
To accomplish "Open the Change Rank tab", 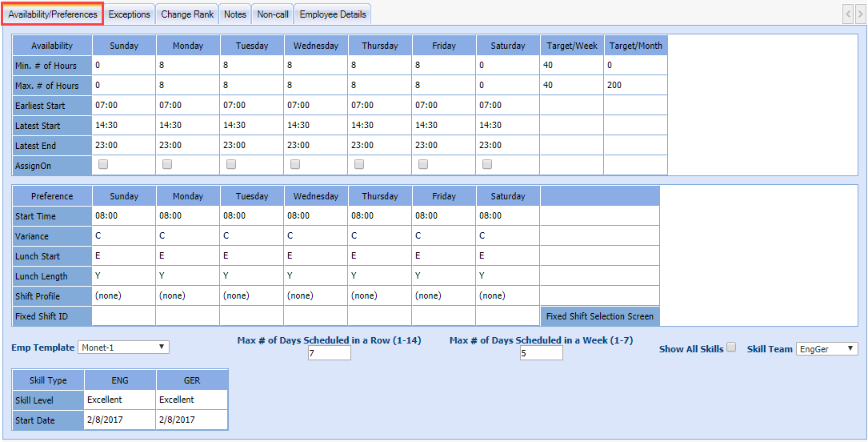I will (187, 14).
